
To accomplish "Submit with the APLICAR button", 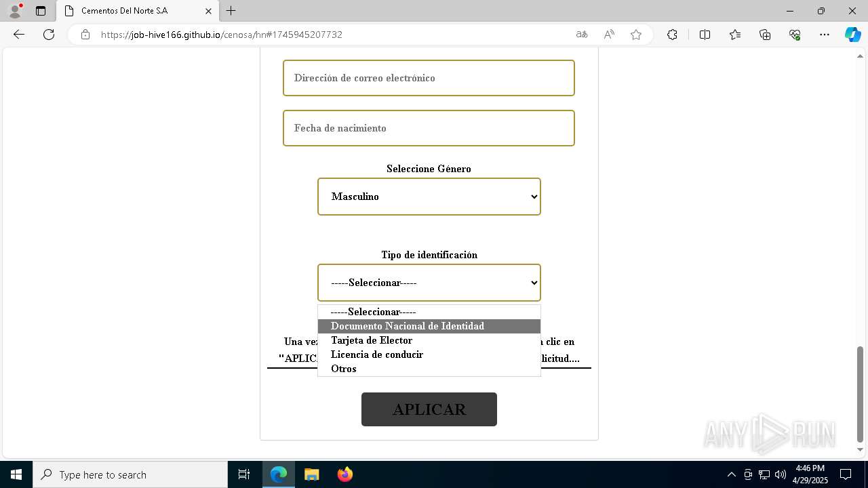I will 429,409.
